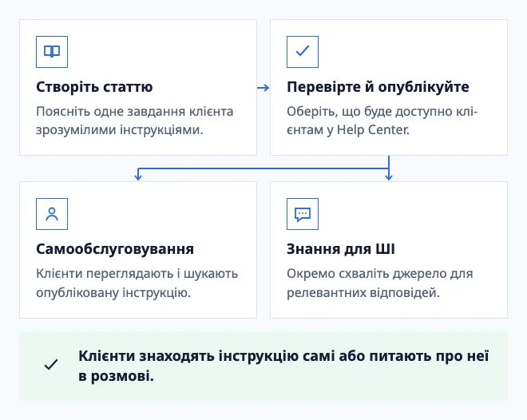This screenshot has width=527, height=420.
Task: Click the heading Самообслуговування
Action: click(115, 249)
